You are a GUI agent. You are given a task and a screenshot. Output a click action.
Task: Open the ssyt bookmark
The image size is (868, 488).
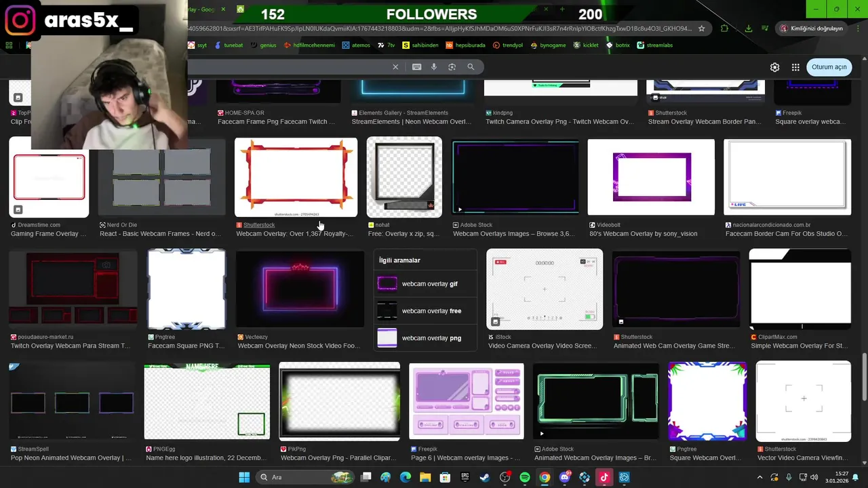[x=198, y=45]
